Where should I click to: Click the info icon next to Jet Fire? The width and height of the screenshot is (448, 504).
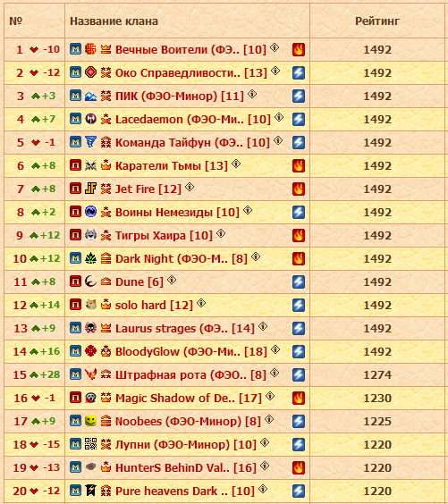pyautogui.click(x=190, y=187)
